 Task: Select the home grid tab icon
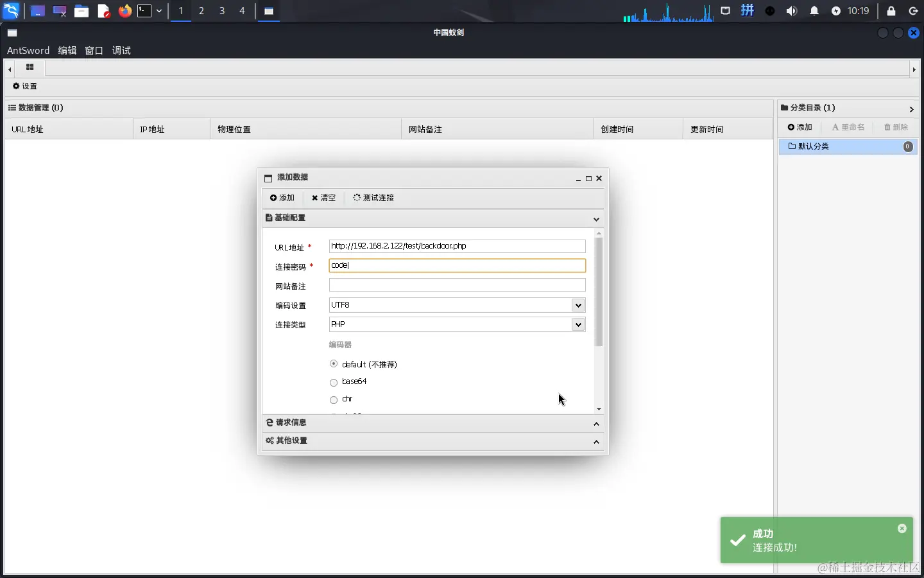(x=30, y=67)
